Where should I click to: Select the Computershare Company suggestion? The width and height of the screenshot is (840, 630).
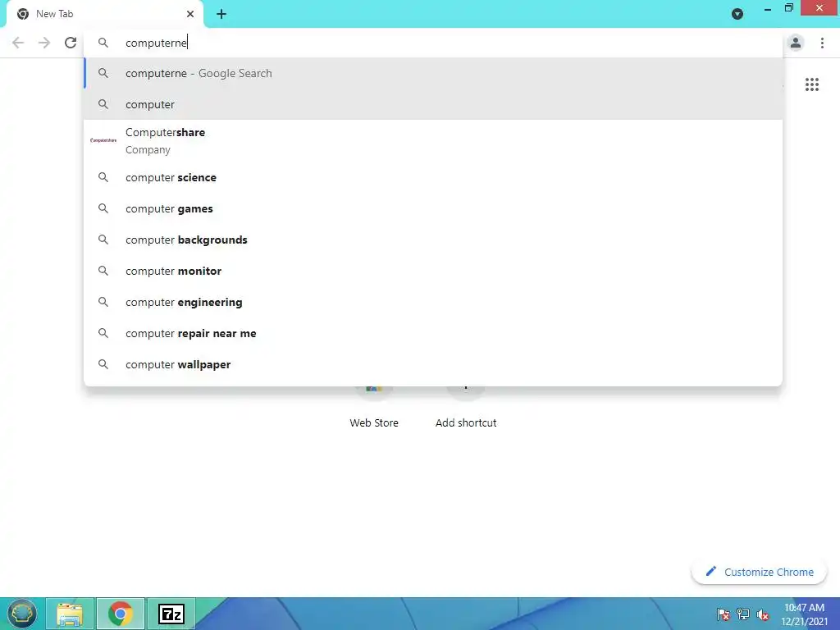point(433,141)
